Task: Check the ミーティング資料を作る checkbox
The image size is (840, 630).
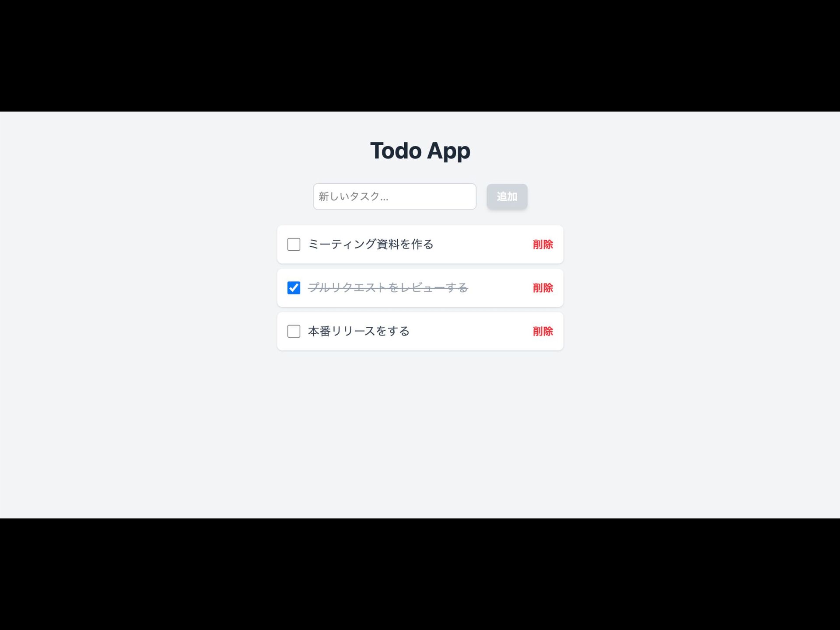Action: (x=294, y=244)
